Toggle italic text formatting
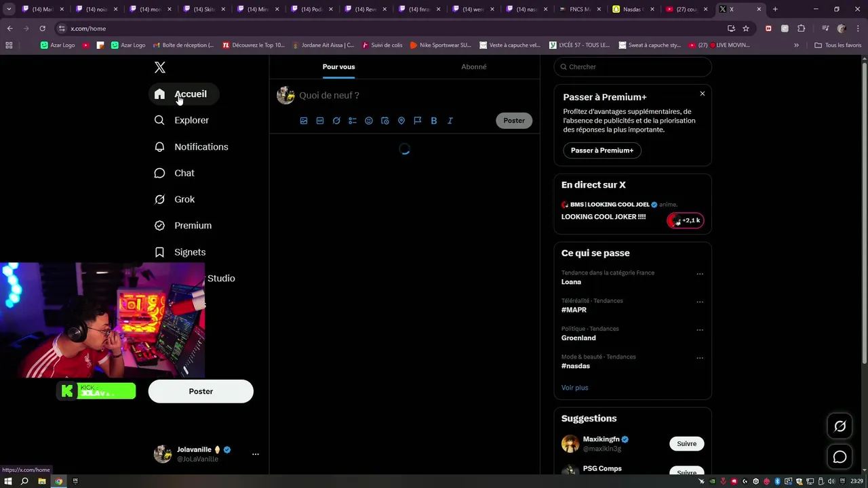 tap(450, 121)
